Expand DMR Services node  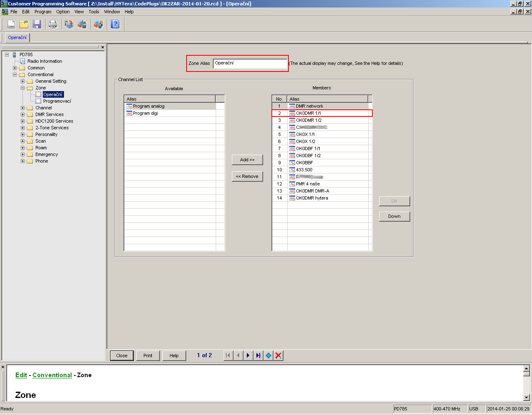[x=22, y=114]
